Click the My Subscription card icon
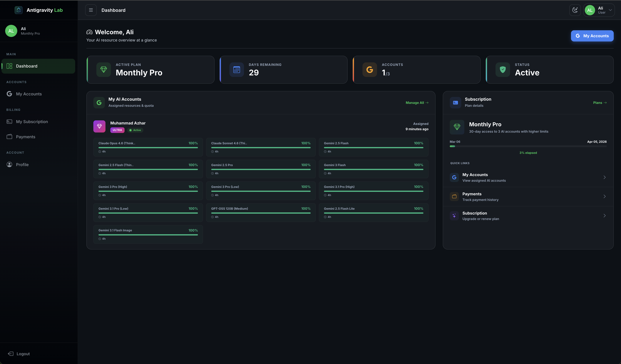The image size is (621, 364). pos(9,122)
